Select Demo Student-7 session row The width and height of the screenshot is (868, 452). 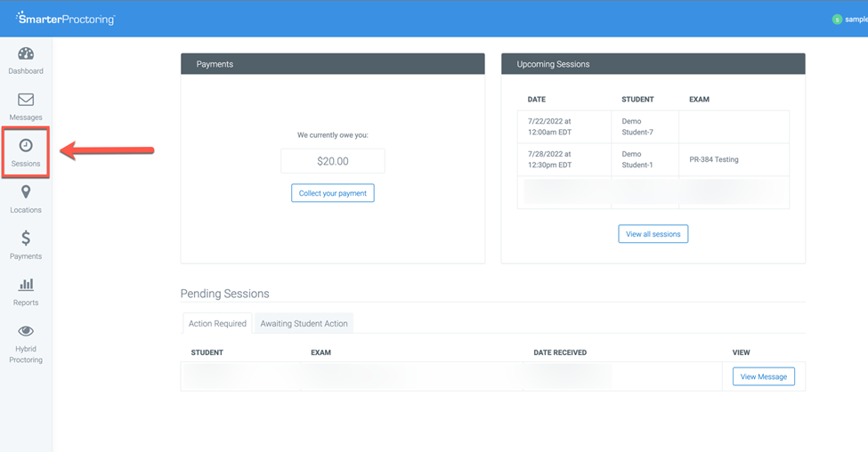coord(653,127)
